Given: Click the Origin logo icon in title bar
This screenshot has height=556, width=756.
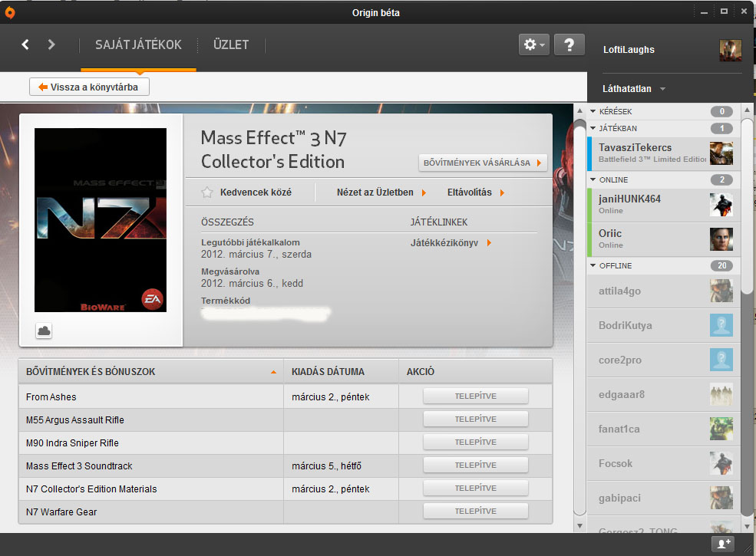Looking at the screenshot, I should (x=9, y=12).
